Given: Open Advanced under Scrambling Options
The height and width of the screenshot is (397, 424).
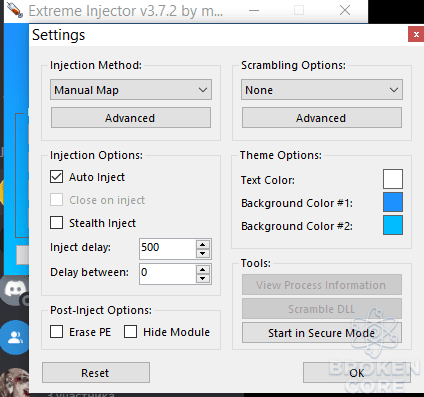Looking at the screenshot, I should 322,118.
